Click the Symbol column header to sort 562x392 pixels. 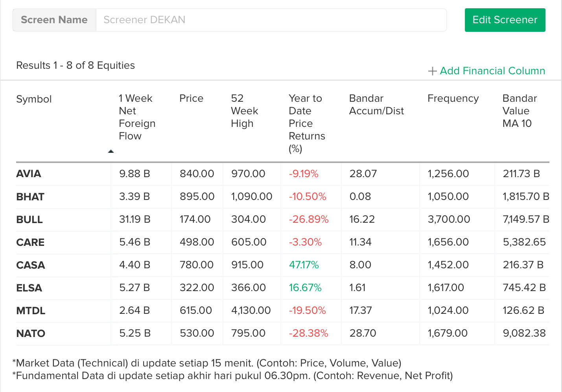(x=34, y=99)
